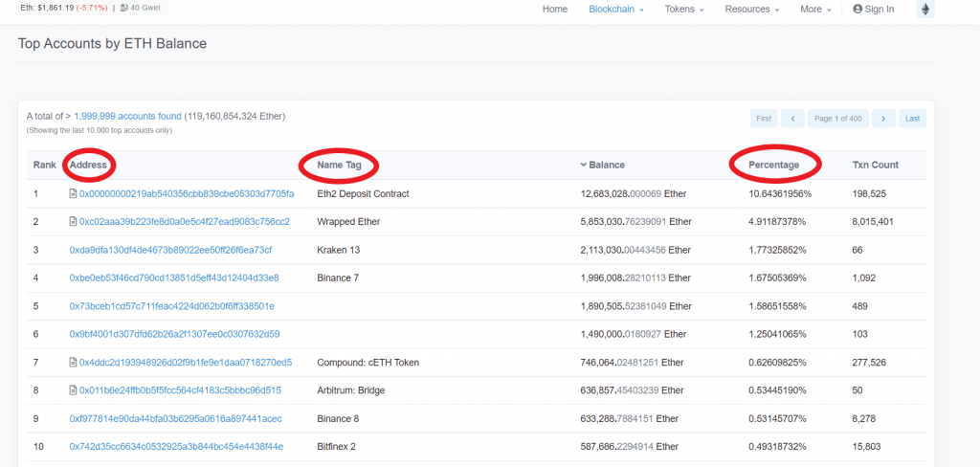Open the Bitfinex 2 address link
The height and width of the screenshot is (467, 980).
click(x=176, y=447)
